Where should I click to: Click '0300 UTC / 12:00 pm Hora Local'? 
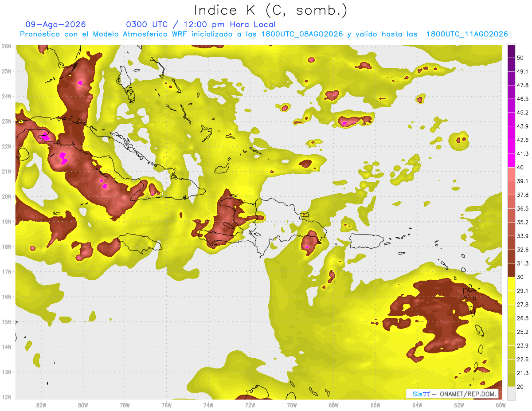tap(201, 25)
